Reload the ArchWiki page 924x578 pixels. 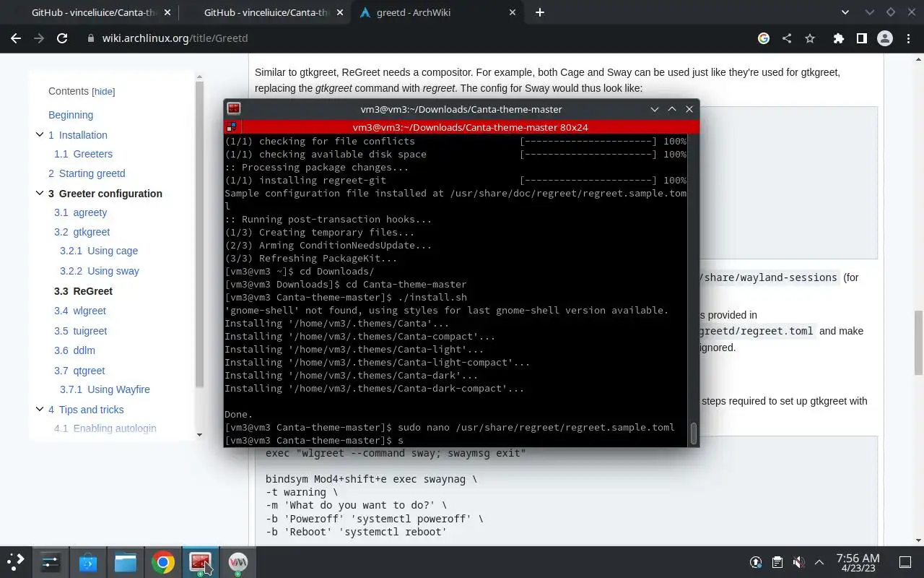coord(62,38)
